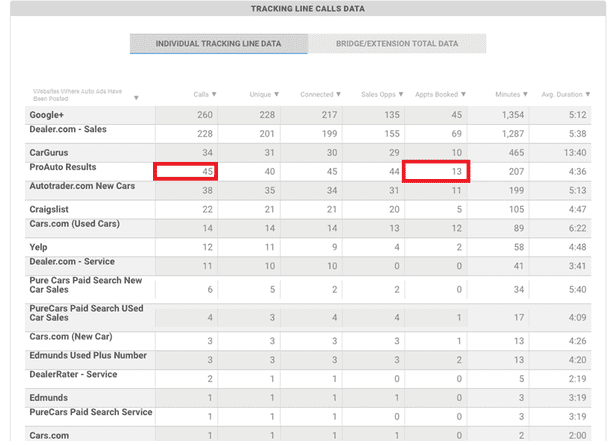Sort by Minutes column arrow

(x=525, y=94)
